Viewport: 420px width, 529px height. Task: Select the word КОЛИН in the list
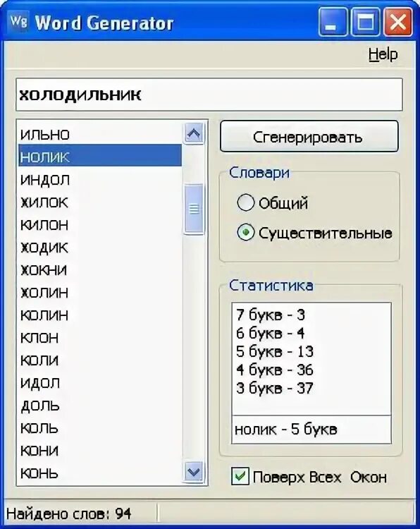point(100,315)
